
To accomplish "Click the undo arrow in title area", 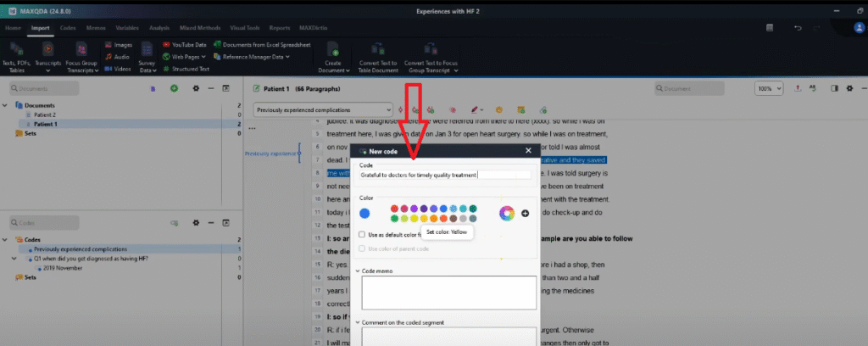I will click(x=798, y=28).
